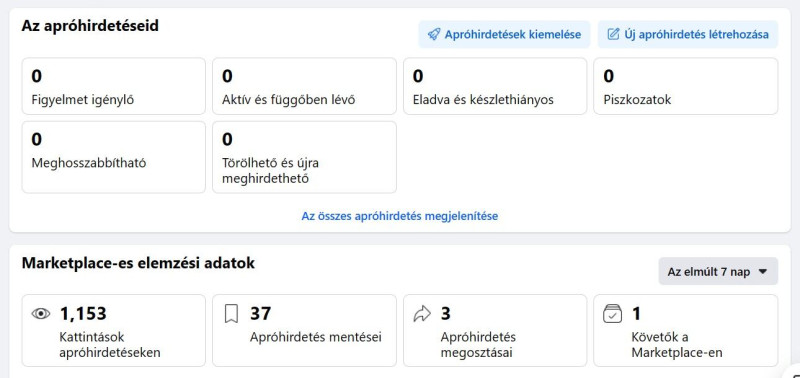This screenshot has width=800, height=378.
Task: Click the eye icon beside 1,153 clicks
Action: pyautogui.click(x=41, y=314)
